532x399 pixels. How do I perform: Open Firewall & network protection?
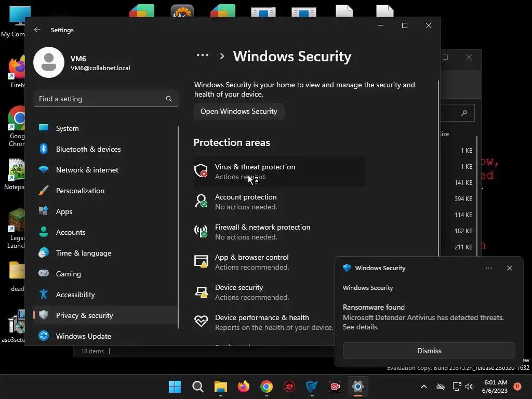280,232
